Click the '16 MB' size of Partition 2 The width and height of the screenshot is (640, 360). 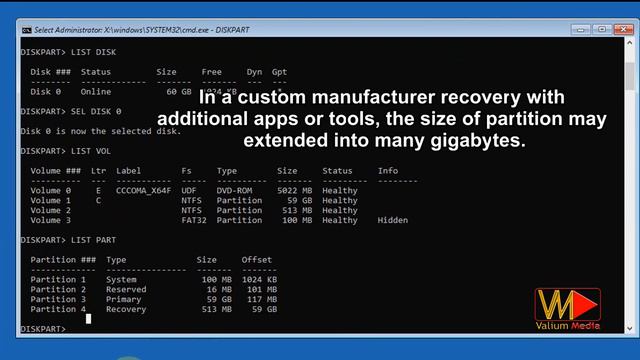(x=219, y=289)
